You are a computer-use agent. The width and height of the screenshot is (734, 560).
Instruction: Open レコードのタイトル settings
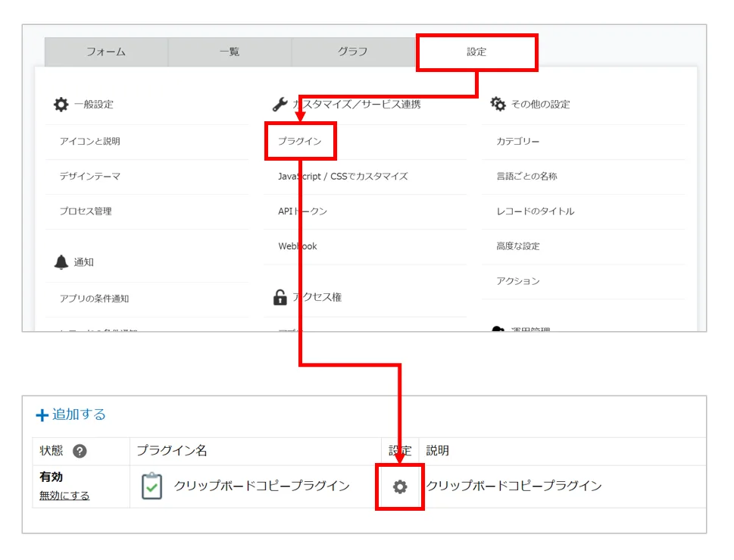click(536, 211)
